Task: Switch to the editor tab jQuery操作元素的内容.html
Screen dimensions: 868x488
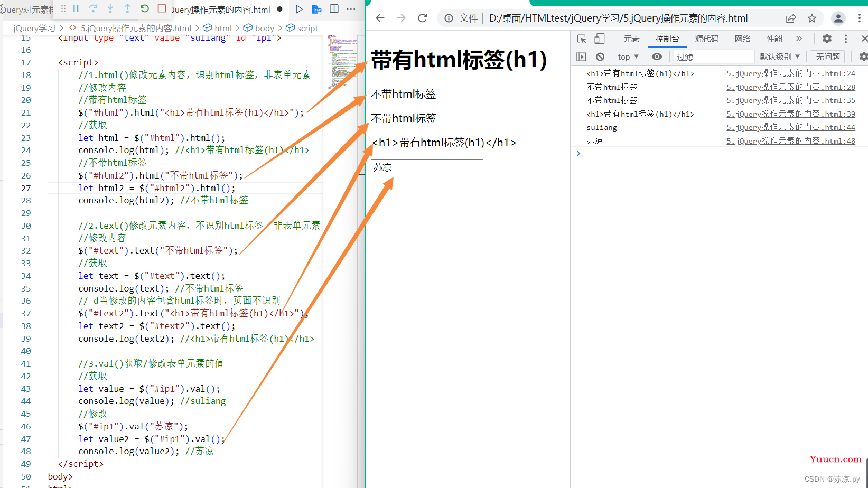Action: 220,9
